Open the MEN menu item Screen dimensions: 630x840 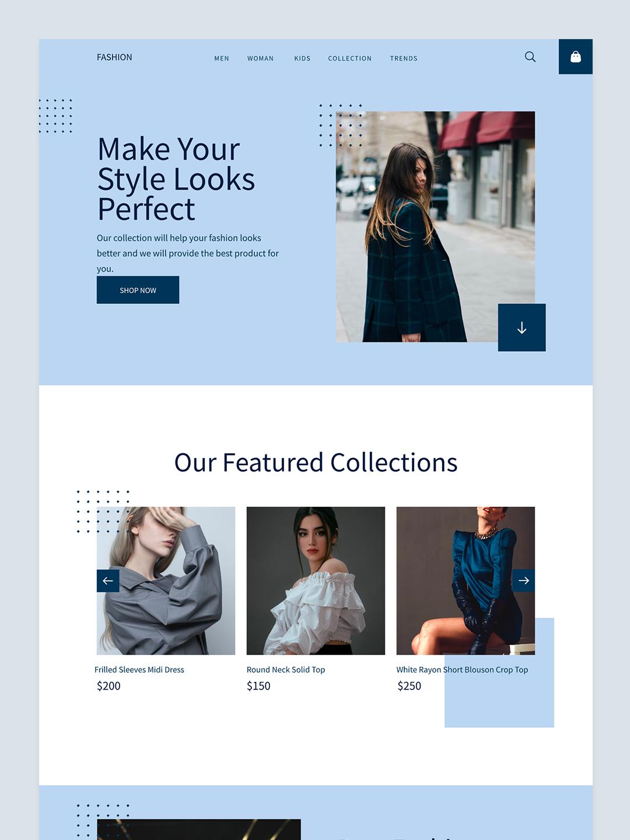coord(222,58)
